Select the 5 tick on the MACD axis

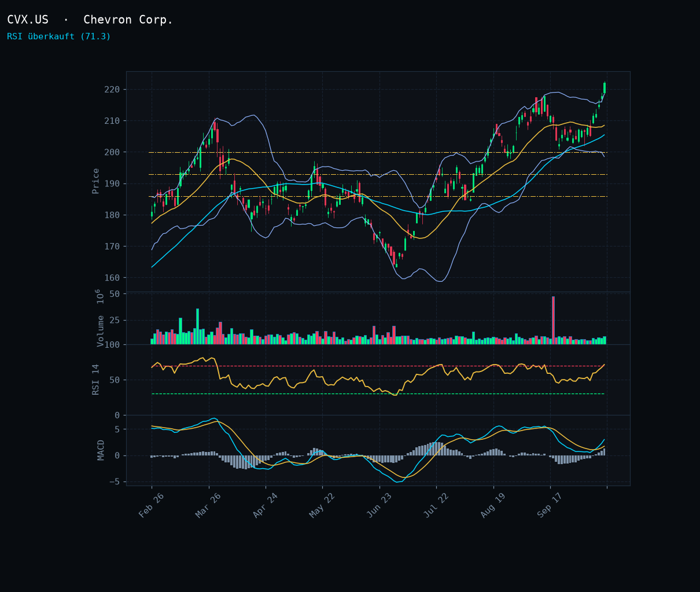(x=117, y=429)
